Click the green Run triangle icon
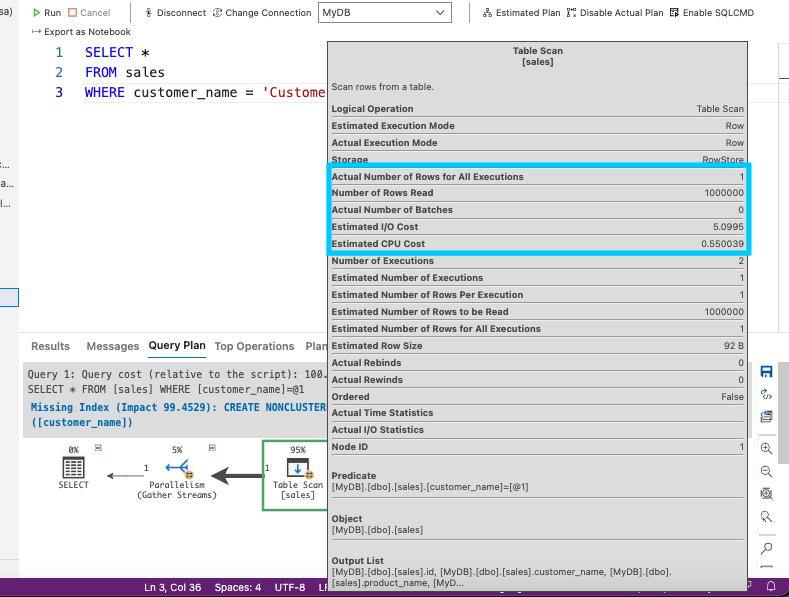789x597 pixels. click(x=36, y=13)
